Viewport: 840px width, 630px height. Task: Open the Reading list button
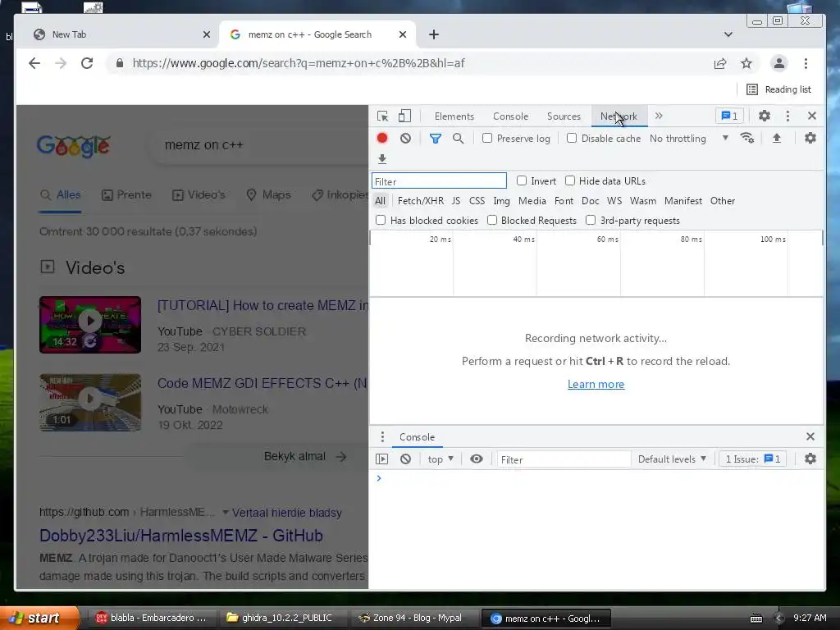tap(779, 89)
